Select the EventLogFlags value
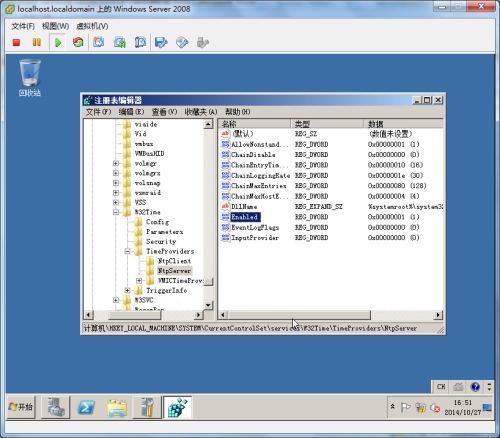Viewport: 500px width, 438px height. point(255,227)
